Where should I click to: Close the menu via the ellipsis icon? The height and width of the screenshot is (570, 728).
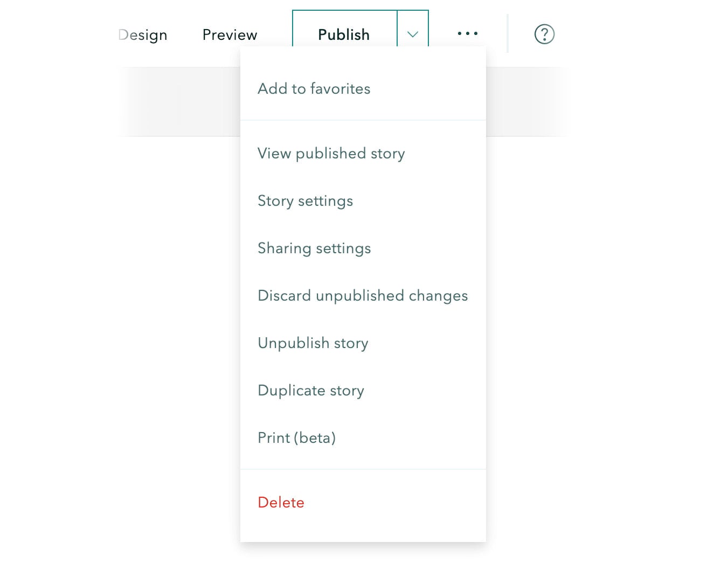467,33
